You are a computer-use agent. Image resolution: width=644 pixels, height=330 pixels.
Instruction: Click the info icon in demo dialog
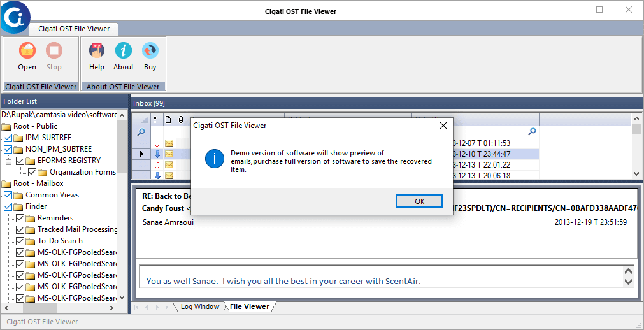click(x=215, y=159)
